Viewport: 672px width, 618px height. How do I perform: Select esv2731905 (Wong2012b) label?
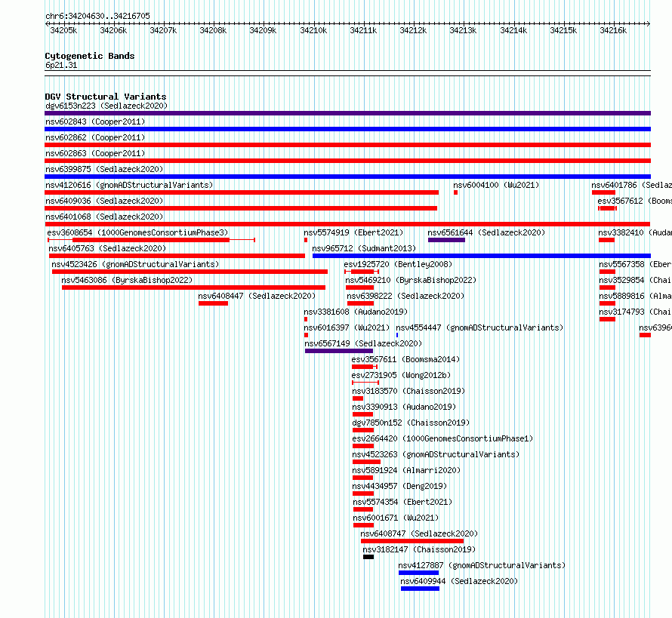(402, 375)
